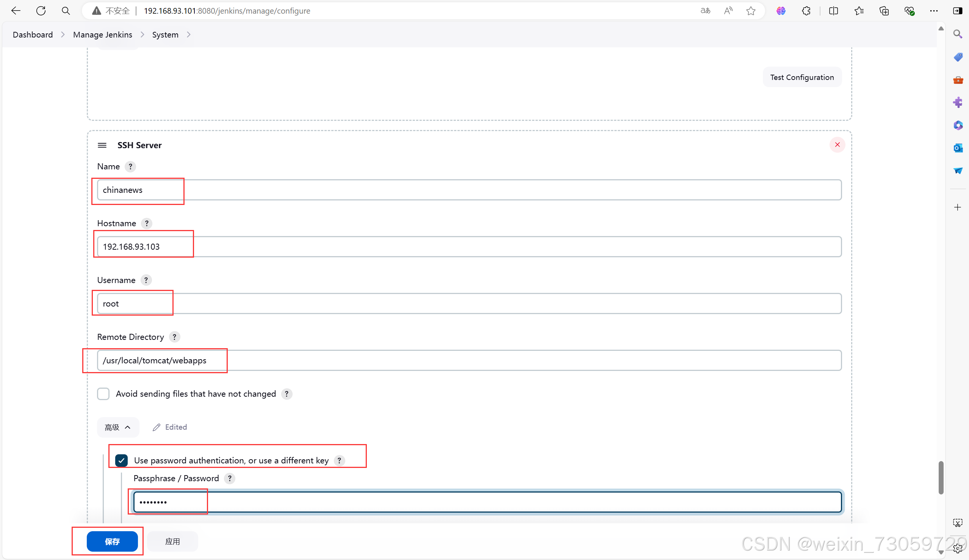
Task: Expand the chevron after Manage Jenkins breadcrumb
Action: pos(142,34)
